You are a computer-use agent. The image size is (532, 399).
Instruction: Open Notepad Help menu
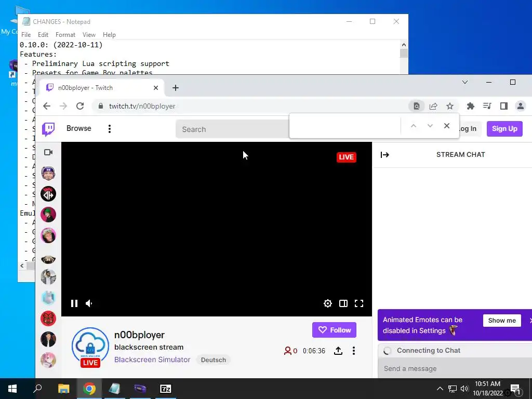(x=109, y=35)
